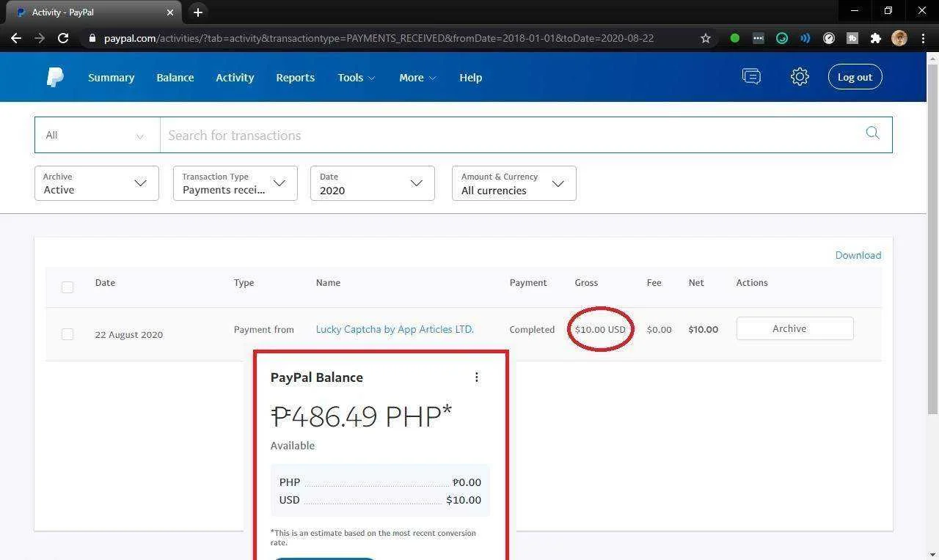This screenshot has height=560, width=939.
Task: Click the Log out button
Action: (x=855, y=77)
